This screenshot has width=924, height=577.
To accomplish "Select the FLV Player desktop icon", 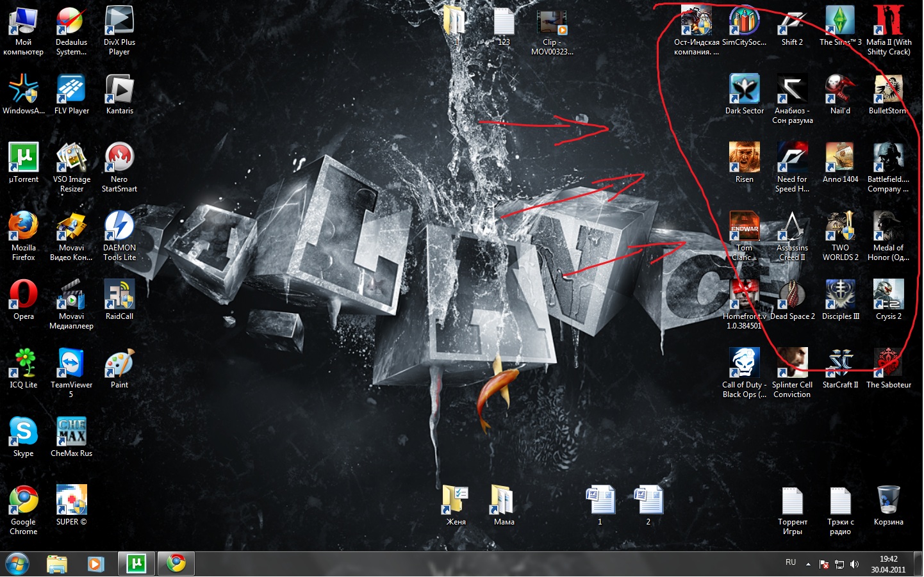I will click(x=71, y=95).
